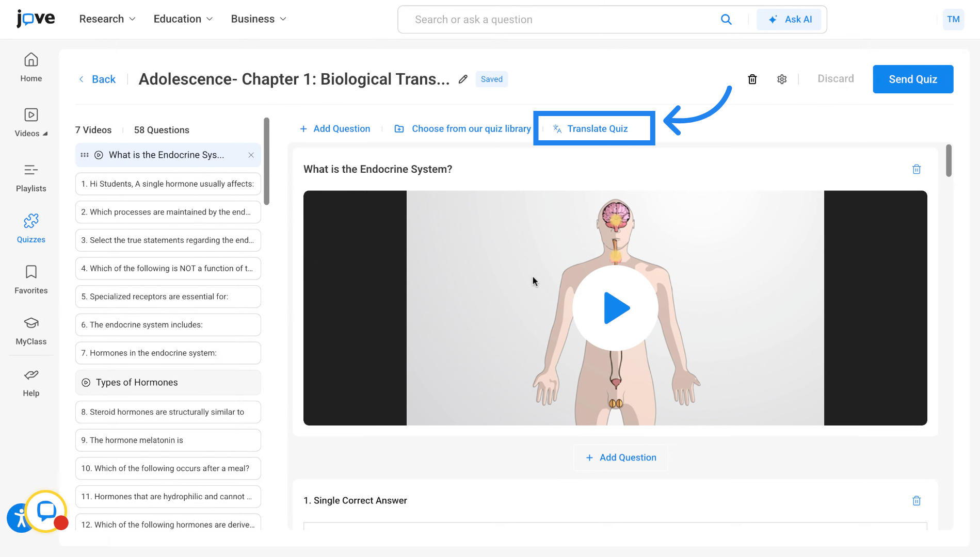The height and width of the screenshot is (557, 980).
Task: Expand the Education dropdown menu
Action: tap(183, 19)
